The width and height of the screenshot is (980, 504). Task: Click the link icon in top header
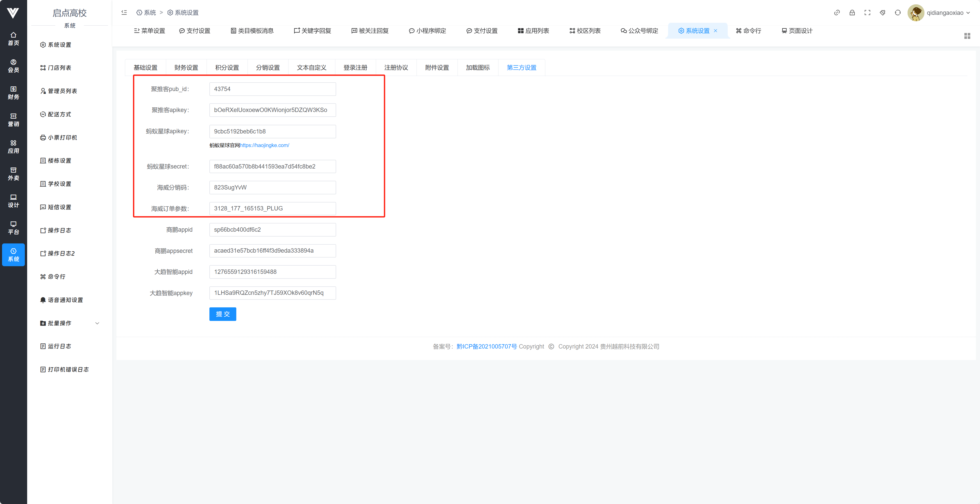tap(837, 13)
